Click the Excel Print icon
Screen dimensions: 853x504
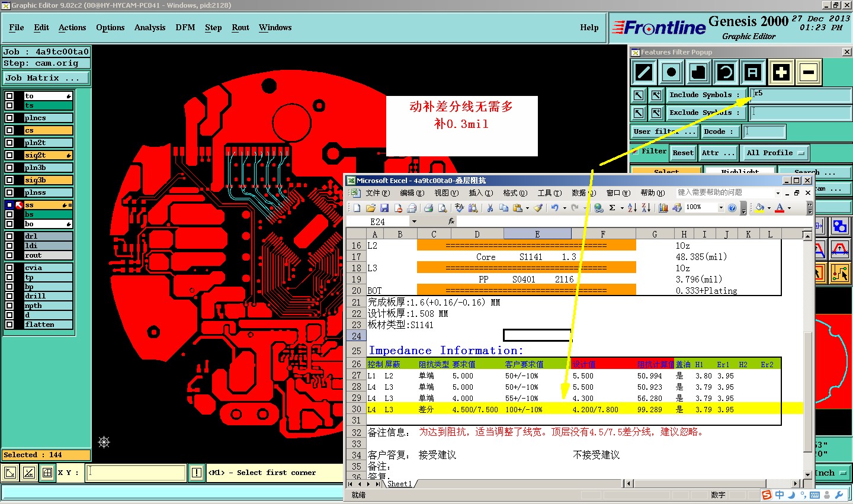click(428, 208)
